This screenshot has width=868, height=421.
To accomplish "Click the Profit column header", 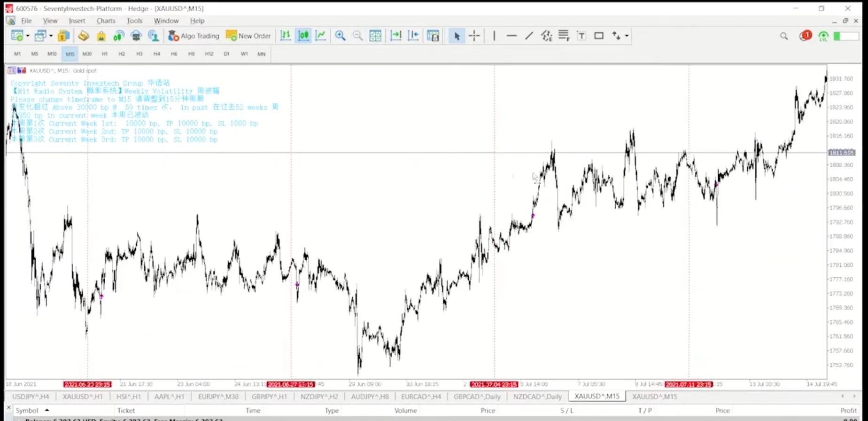I will click(x=848, y=410).
